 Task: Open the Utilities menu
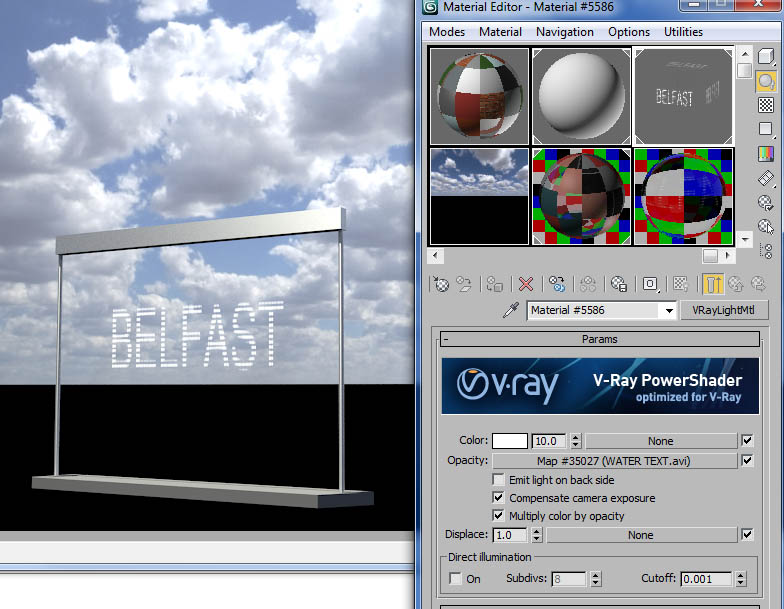(x=683, y=32)
